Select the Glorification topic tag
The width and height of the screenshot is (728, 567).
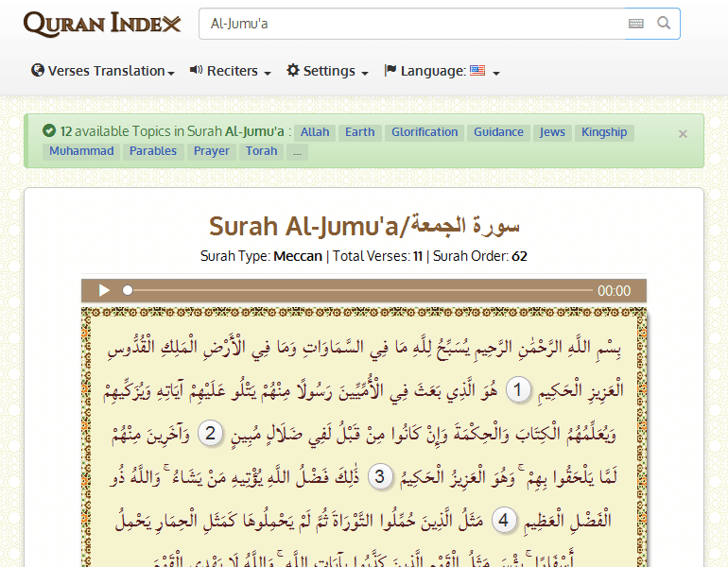425,132
